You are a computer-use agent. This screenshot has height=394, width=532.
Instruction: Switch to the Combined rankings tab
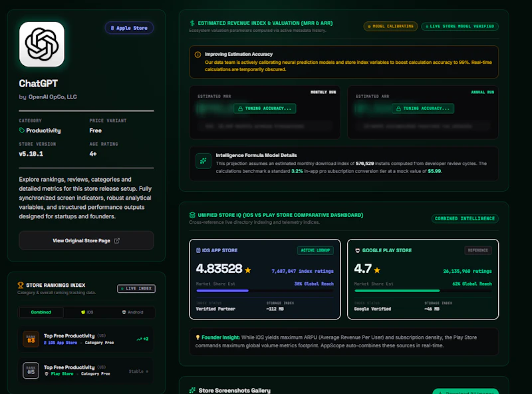click(x=41, y=312)
